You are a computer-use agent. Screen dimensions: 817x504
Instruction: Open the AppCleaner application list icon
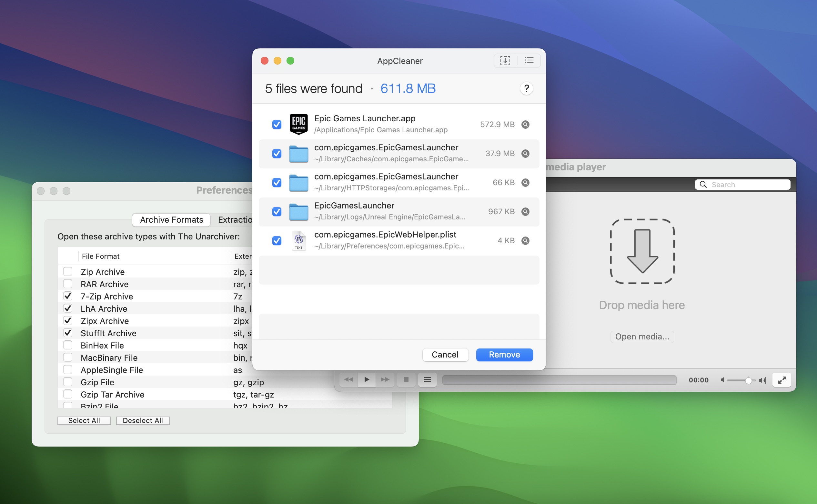tap(529, 61)
